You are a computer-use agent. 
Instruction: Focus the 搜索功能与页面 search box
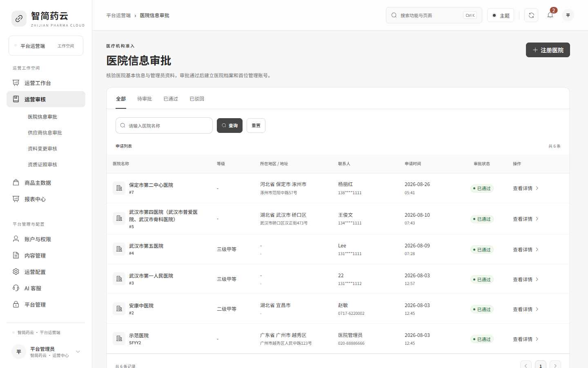[x=434, y=15]
